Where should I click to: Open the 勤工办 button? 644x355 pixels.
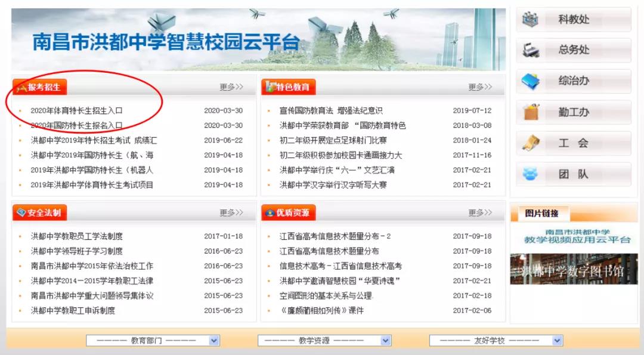coord(574,112)
